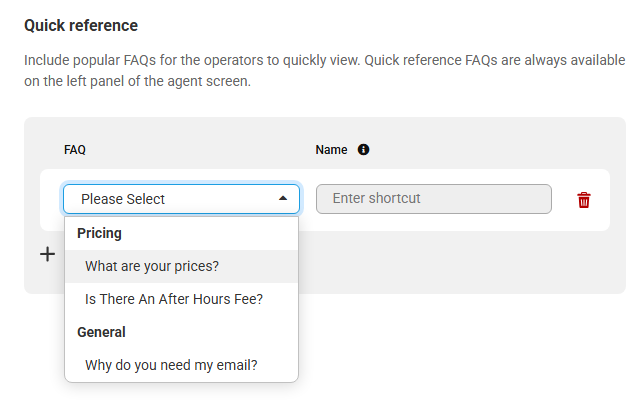Viewport: 636px width, 404px height.
Task: Click the 'Name' column label
Action: coord(331,150)
